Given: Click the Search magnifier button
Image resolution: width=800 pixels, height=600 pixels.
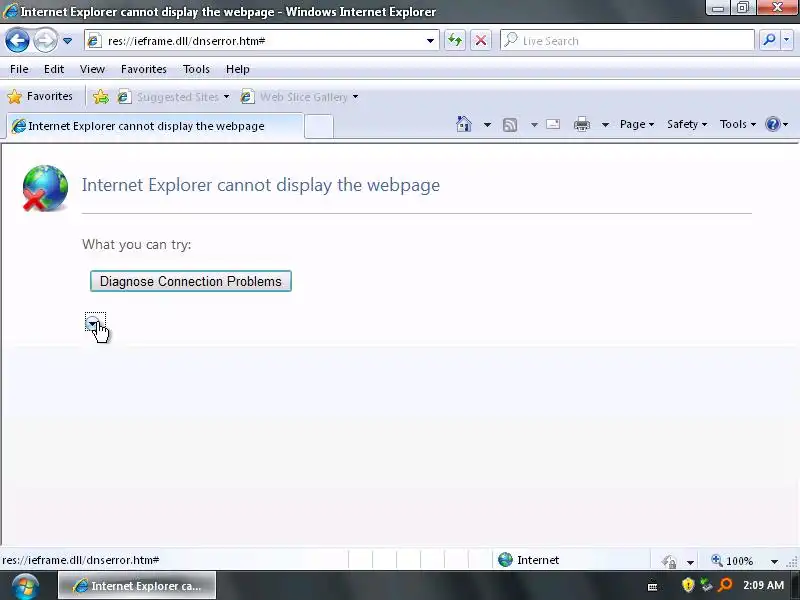Looking at the screenshot, I should click(x=769, y=40).
